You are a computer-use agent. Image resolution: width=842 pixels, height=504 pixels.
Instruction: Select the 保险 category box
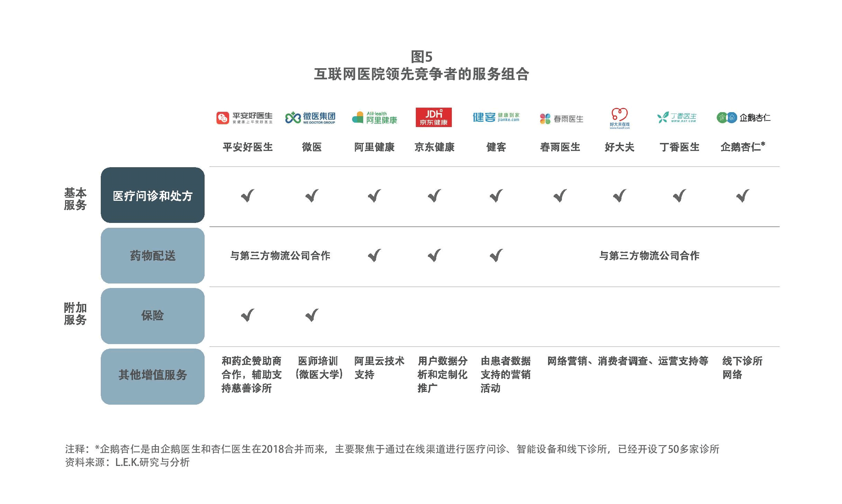click(153, 316)
